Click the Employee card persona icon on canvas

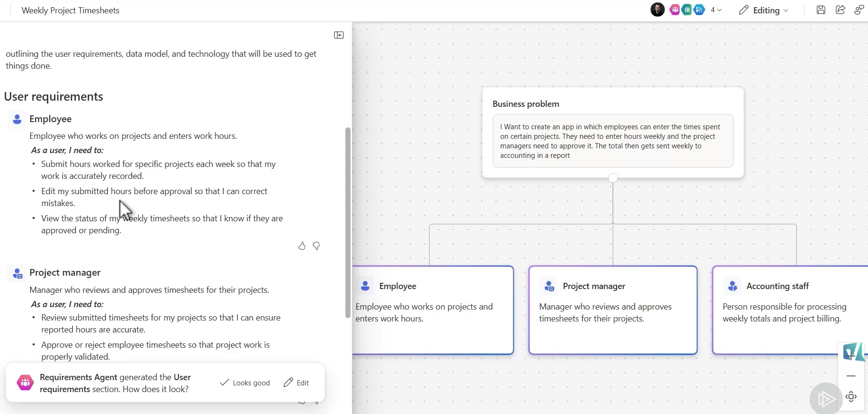click(x=365, y=286)
